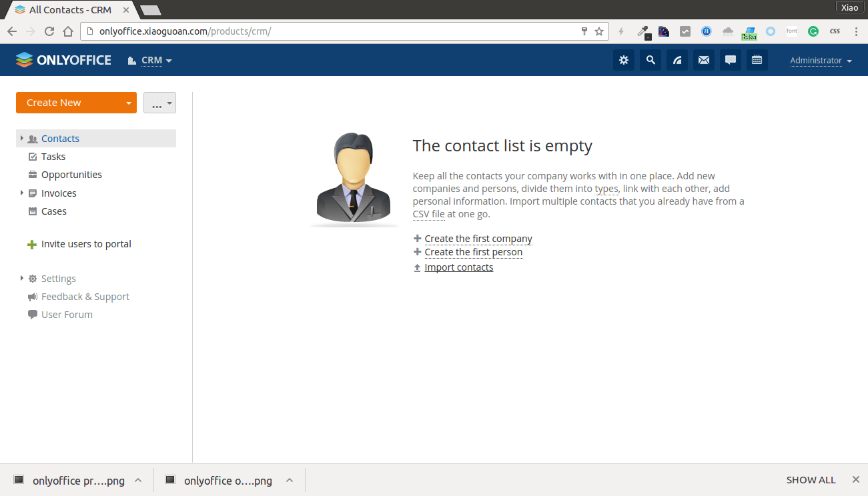868x496 pixels.
Task: Open the mail envelope icon in header
Action: [704, 60]
